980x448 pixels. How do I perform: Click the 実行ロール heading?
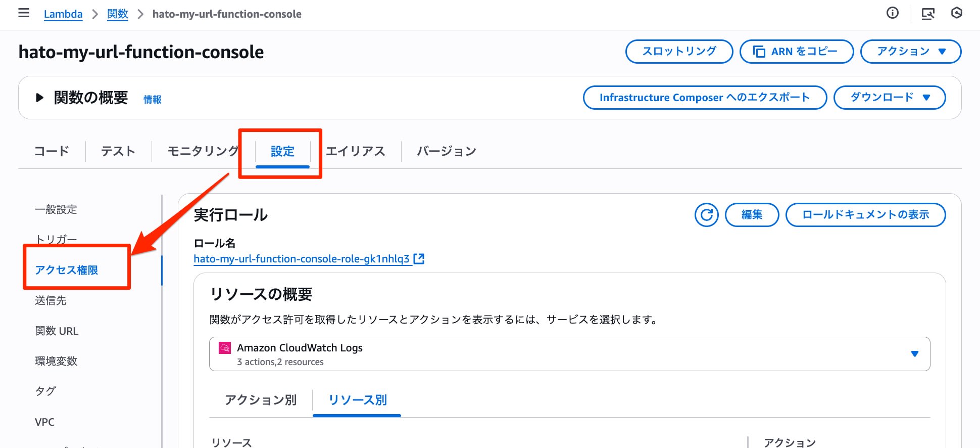pos(231,215)
